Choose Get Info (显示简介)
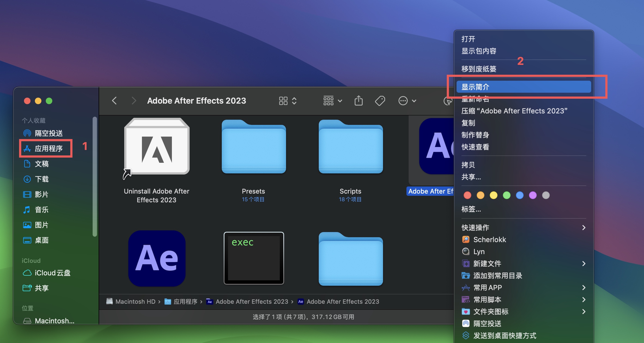 [x=524, y=87]
